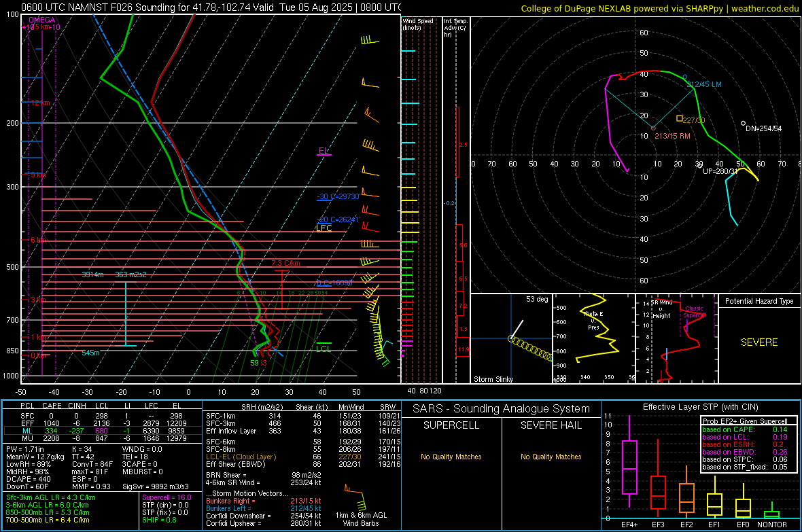Click the Bunkers left mover circle on the hodograph
This screenshot has height=532, width=802.
pos(685,77)
